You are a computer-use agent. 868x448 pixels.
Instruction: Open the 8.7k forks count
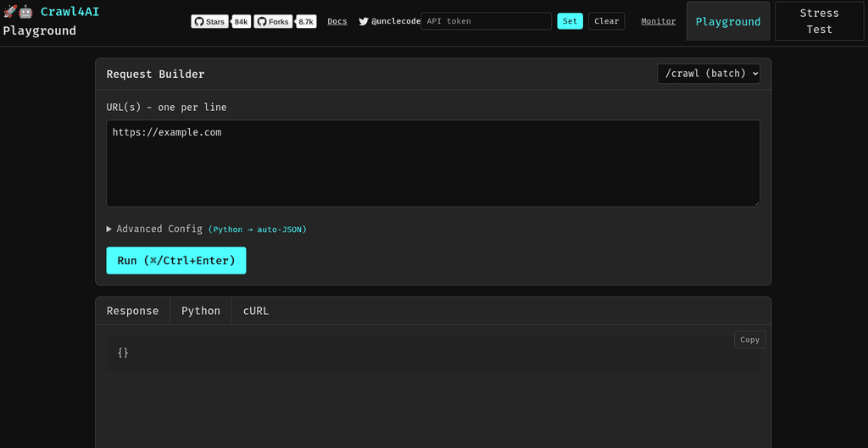point(306,21)
